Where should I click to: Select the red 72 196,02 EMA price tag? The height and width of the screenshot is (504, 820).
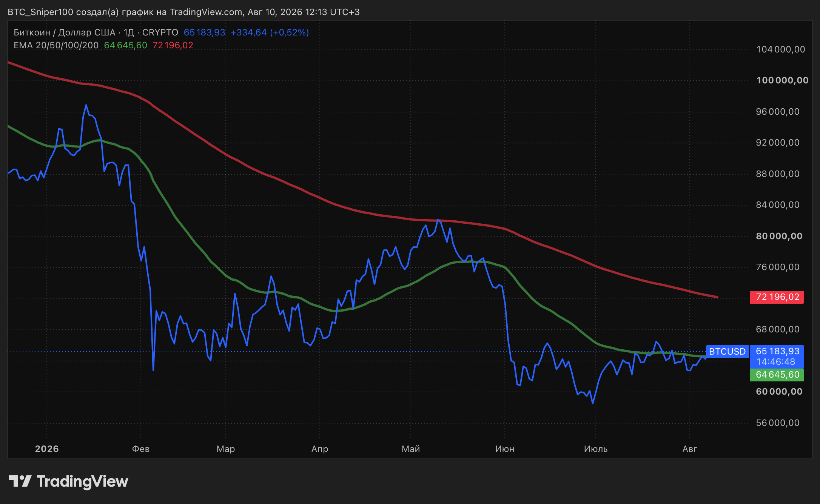tap(777, 297)
